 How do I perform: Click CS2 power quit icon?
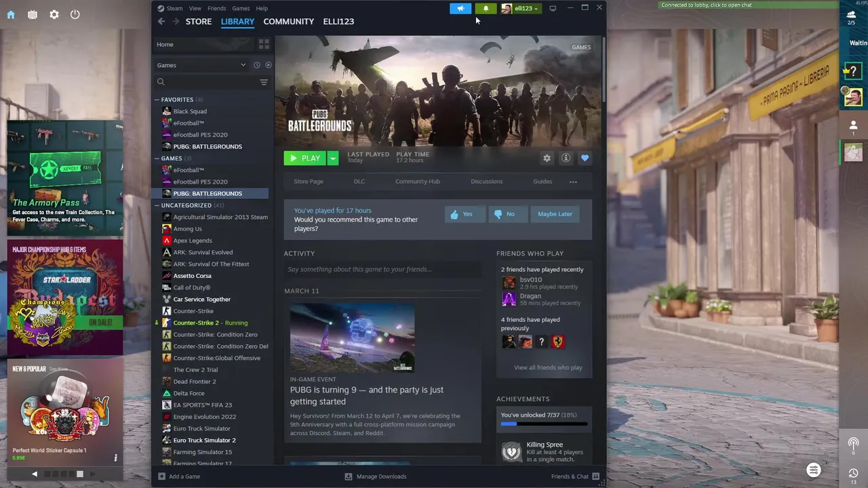pos(75,14)
